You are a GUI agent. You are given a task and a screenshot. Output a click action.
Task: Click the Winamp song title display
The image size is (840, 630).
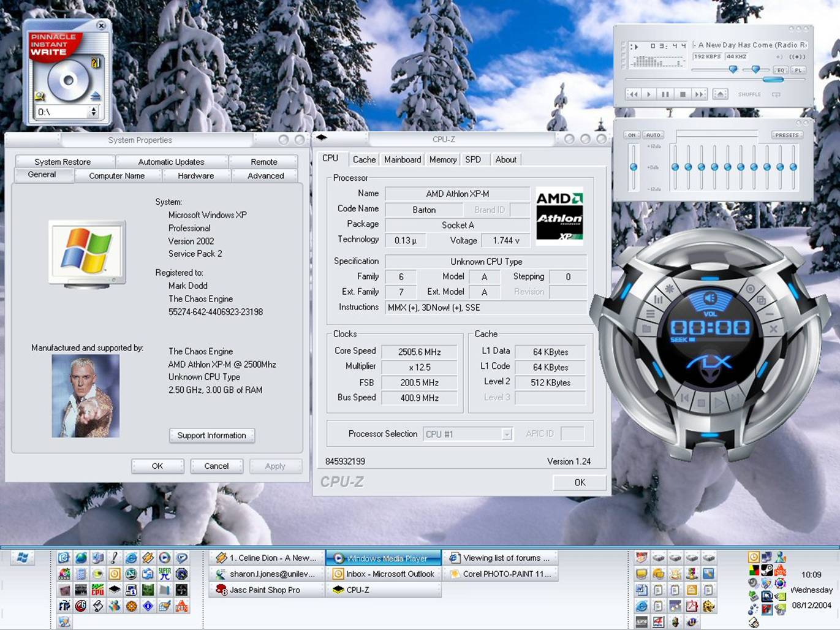click(750, 45)
